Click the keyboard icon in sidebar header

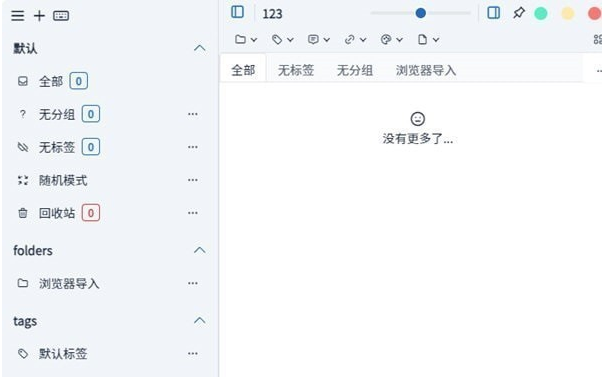pyautogui.click(x=61, y=16)
